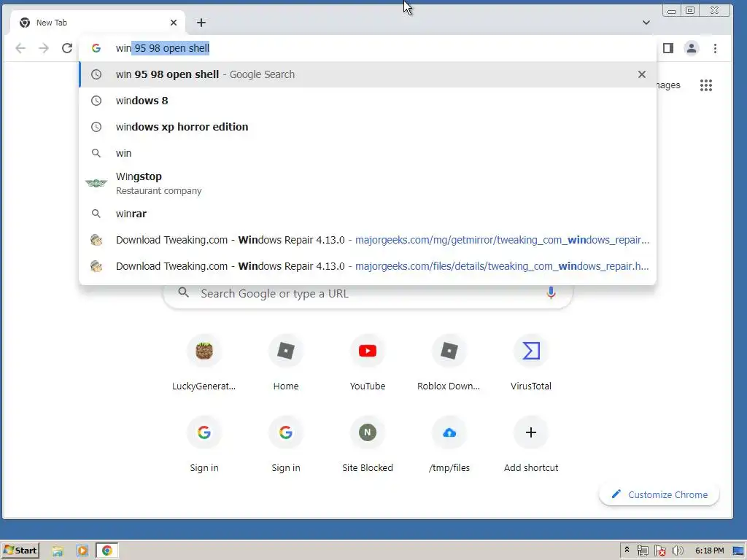Open the /tmp/files shortcut

[449, 446]
